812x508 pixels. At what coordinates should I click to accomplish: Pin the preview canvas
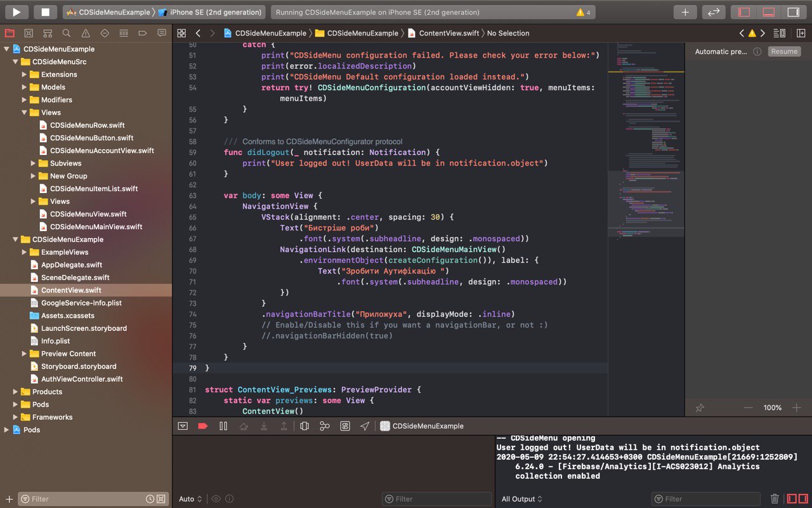(x=700, y=408)
